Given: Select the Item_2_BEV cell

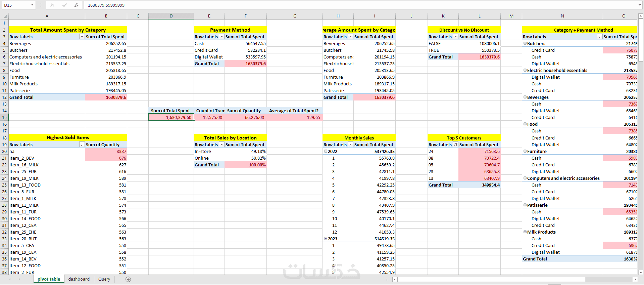Looking at the screenshot, I should coord(47,158).
